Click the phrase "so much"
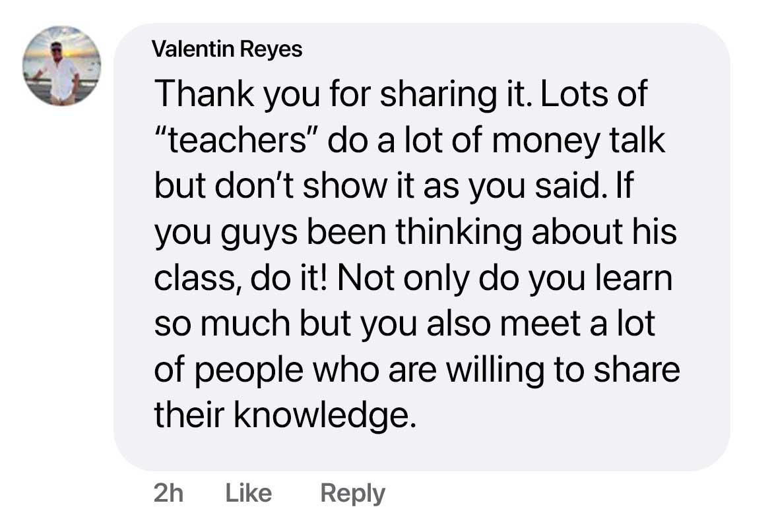The image size is (772, 532). [x=222, y=324]
